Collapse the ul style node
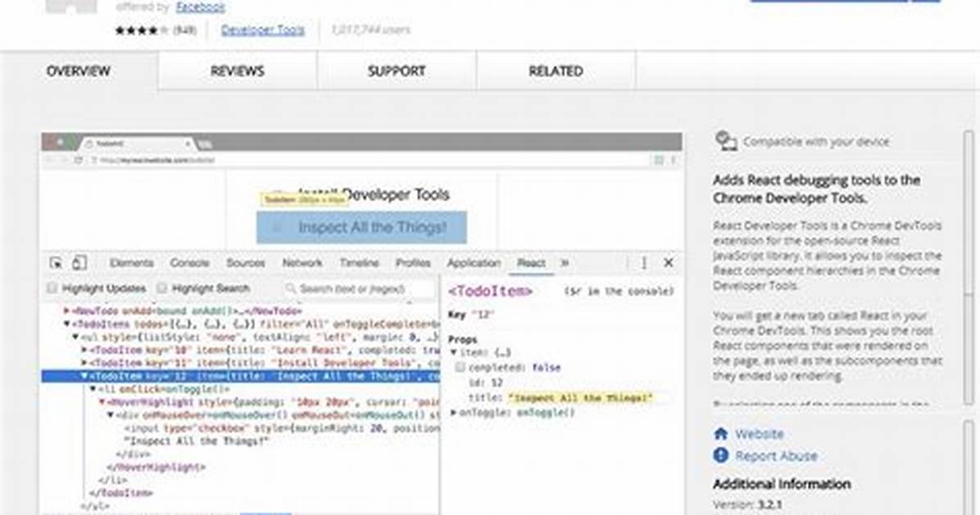Image resolution: width=980 pixels, height=515 pixels. point(76,337)
